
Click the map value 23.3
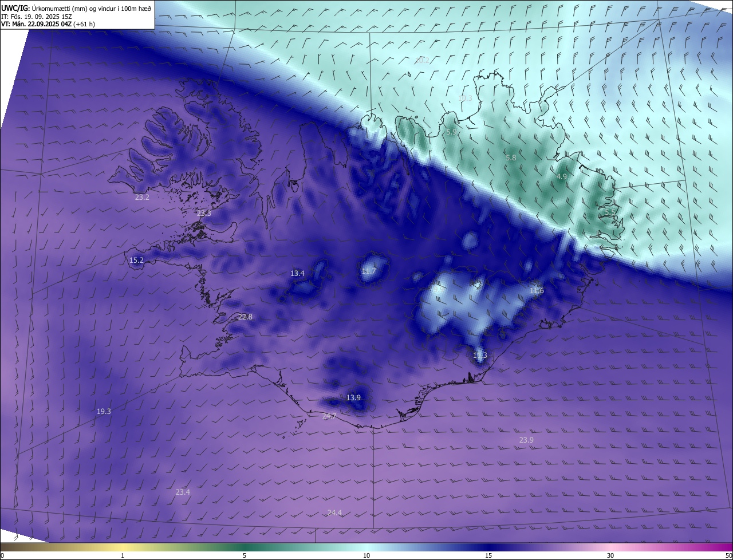click(x=204, y=214)
